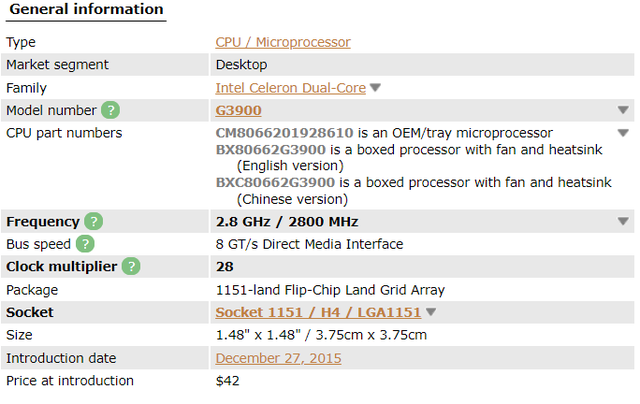The height and width of the screenshot is (404, 640).
Task: Expand the arrow after Intel Celeron Dual-Core
Action: (376, 88)
